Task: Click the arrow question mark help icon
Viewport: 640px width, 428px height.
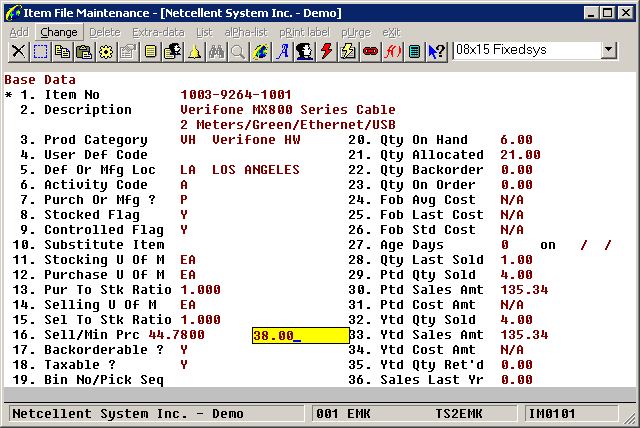Action: click(x=437, y=52)
